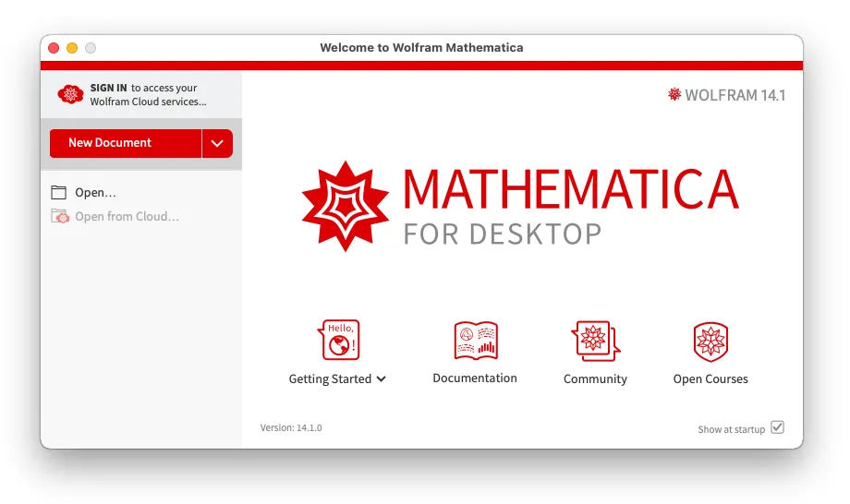850x504 pixels.
Task: Toggle the Show at startup checkbox
Action: pyautogui.click(x=777, y=427)
